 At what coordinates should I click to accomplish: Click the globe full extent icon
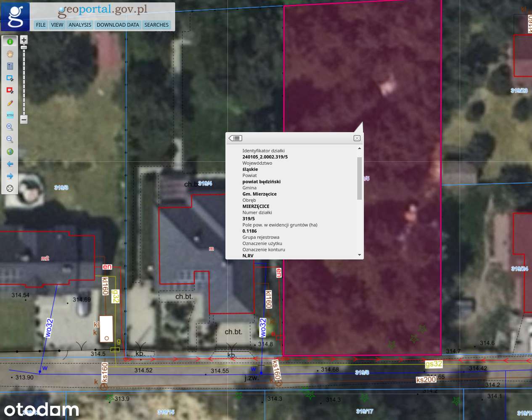point(10,151)
